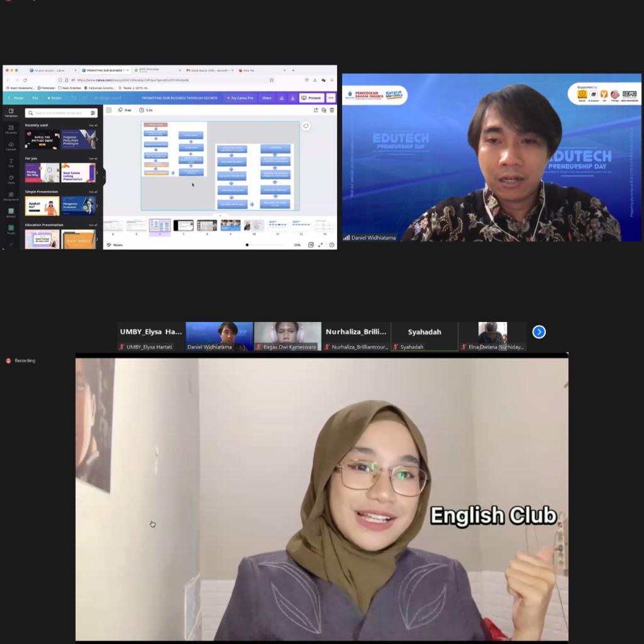The image size is (644, 644).
Task: Select the Real Estate Listing Presentation template
Action: click(x=78, y=172)
